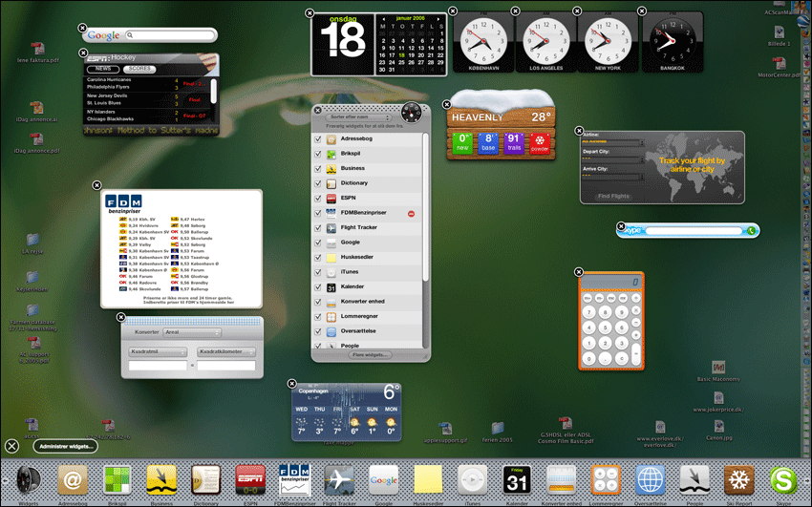Add the Ski Report widget from the bar
Viewport: 812px width, 507px height.
[738, 479]
